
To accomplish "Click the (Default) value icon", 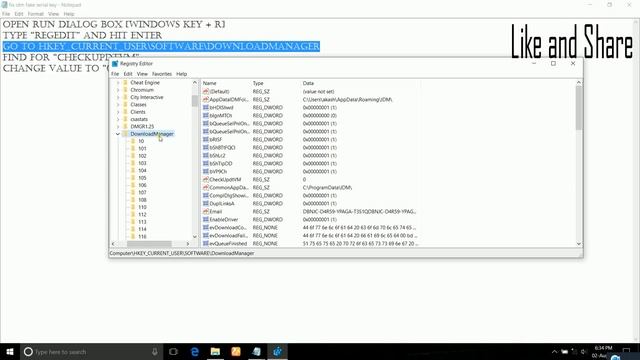I will pos(206,91).
